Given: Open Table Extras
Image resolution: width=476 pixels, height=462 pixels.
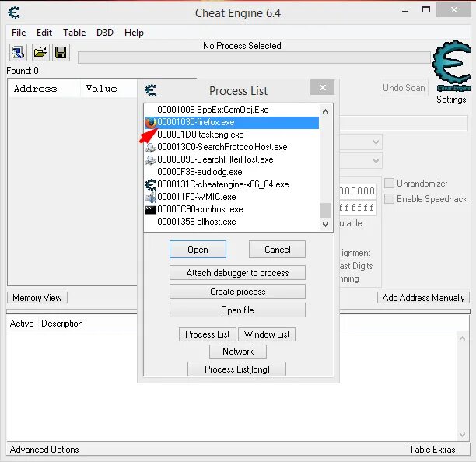Looking at the screenshot, I should click(x=432, y=450).
